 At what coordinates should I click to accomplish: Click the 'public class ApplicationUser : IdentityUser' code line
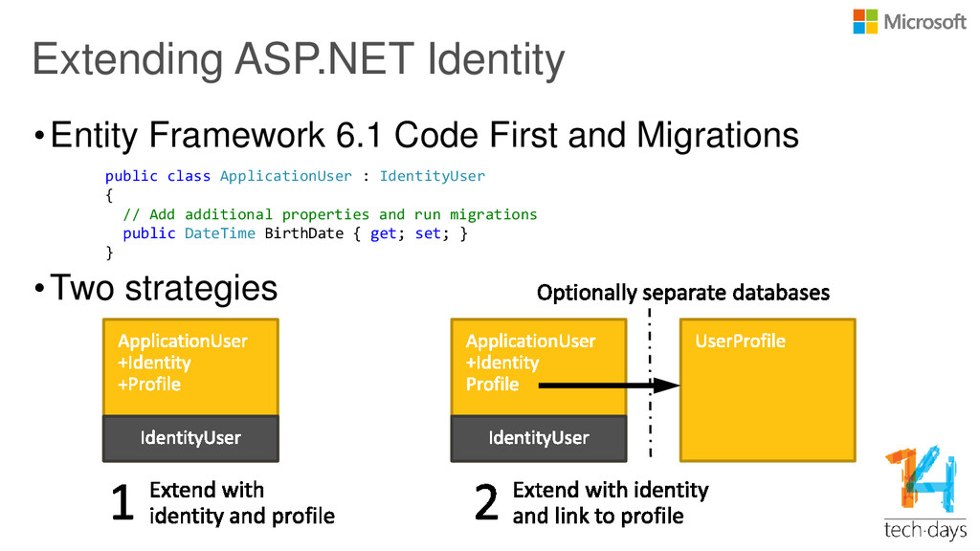295,176
